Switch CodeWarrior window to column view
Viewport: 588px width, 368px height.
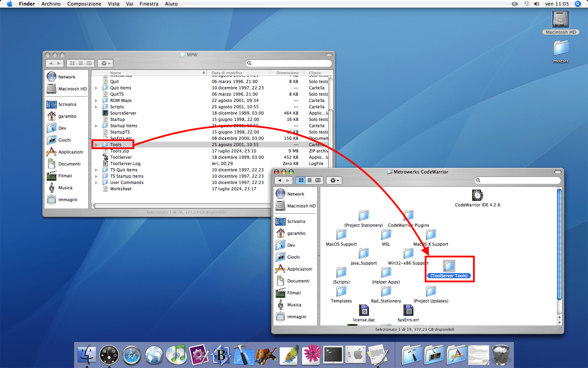[x=318, y=180]
